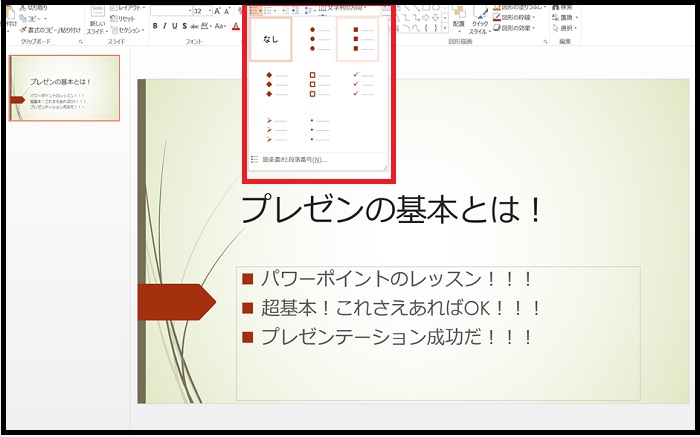Click 置換 replace in editing group
This screenshot has width=700, height=437.
566,17
